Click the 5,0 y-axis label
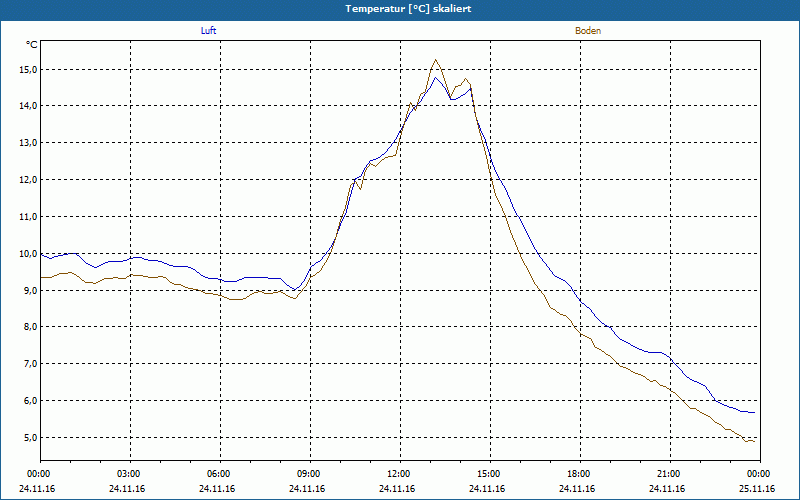800x500 pixels. [30, 438]
